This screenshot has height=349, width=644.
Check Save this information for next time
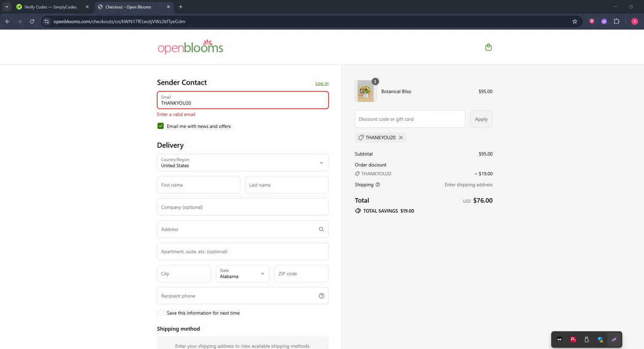coord(161,313)
